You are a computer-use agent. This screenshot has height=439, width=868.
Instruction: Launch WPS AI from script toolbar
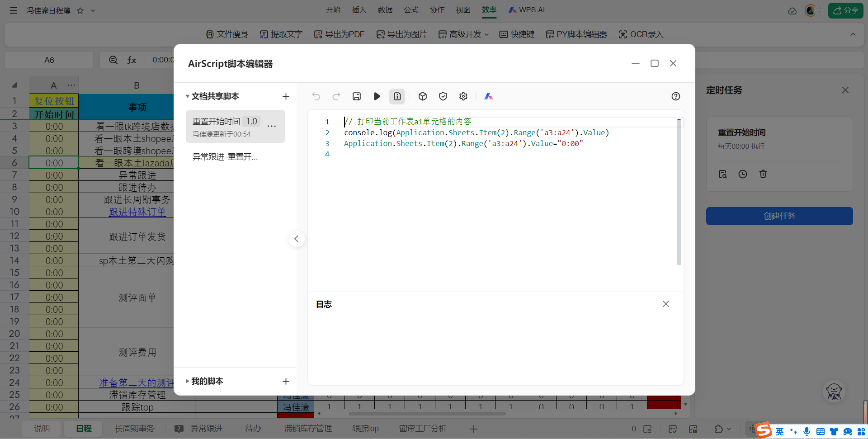[489, 96]
